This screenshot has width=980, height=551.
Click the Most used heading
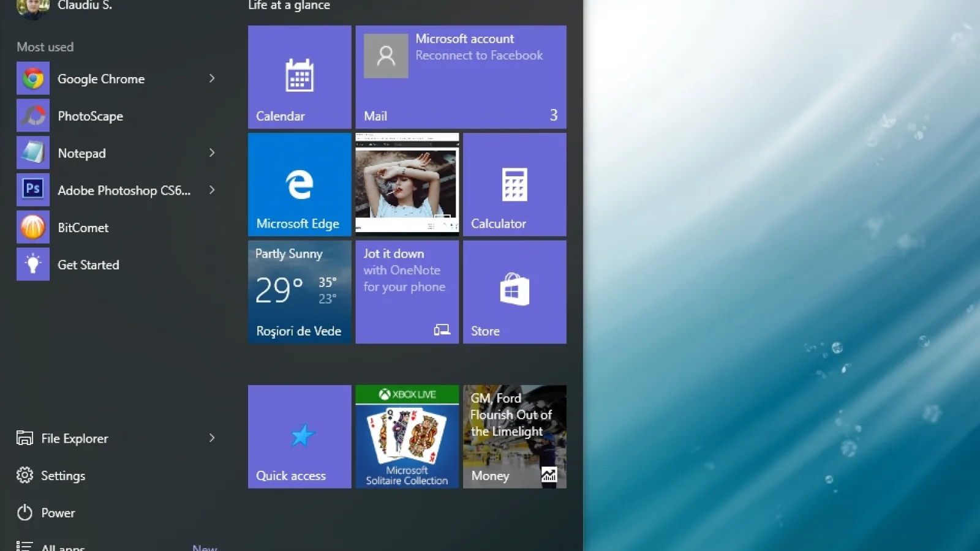coord(45,47)
